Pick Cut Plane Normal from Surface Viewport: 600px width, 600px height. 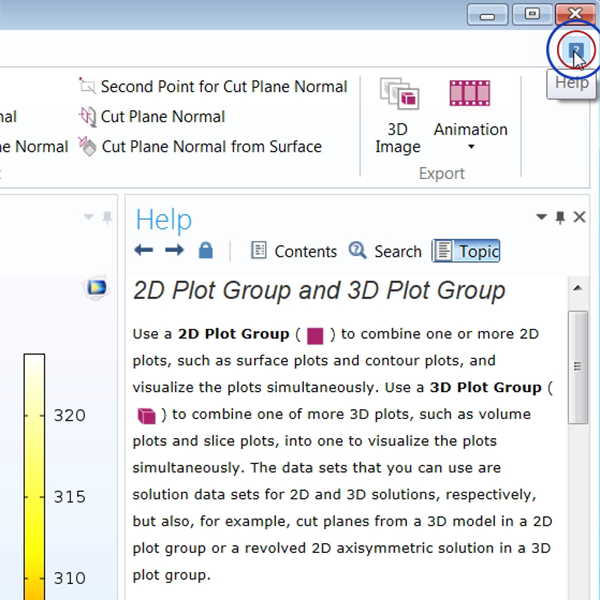pyautogui.click(x=200, y=147)
